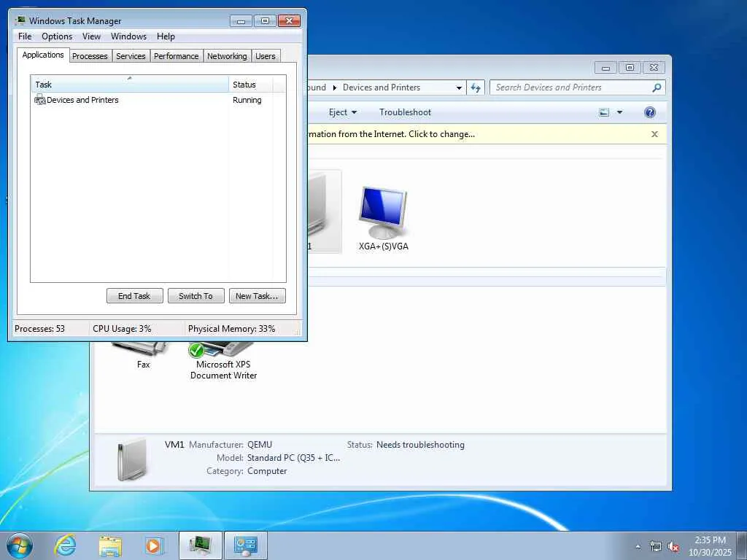Sort tasks by the Task column header

pyautogui.click(x=130, y=85)
